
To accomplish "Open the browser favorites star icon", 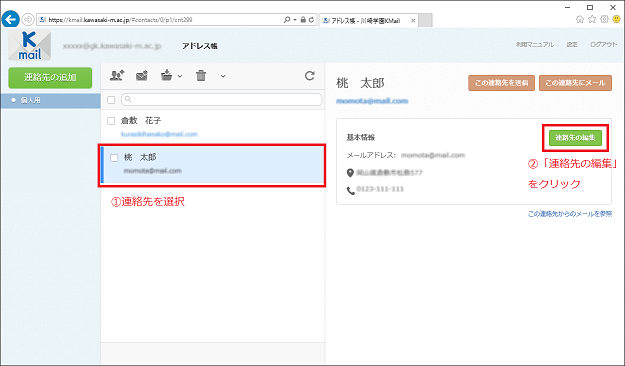I will click(x=592, y=19).
